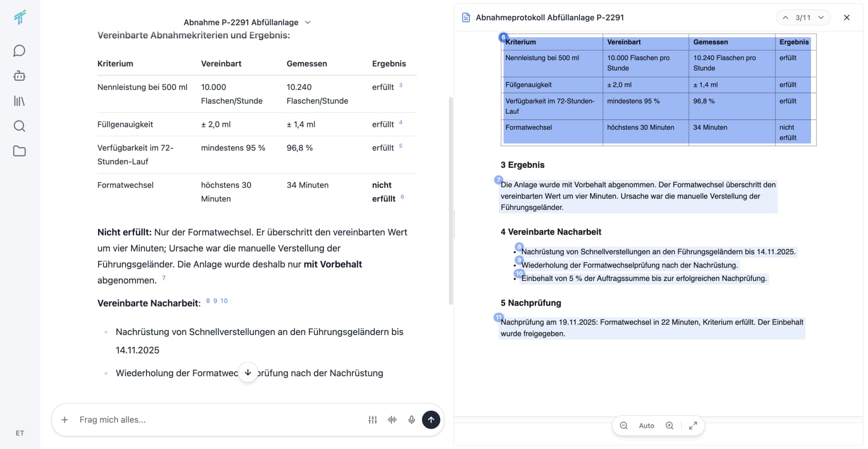This screenshot has width=868, height=449.
Task: Click the Auto zoom level selector
Action: pyautogui.click(x=646, y=425)
